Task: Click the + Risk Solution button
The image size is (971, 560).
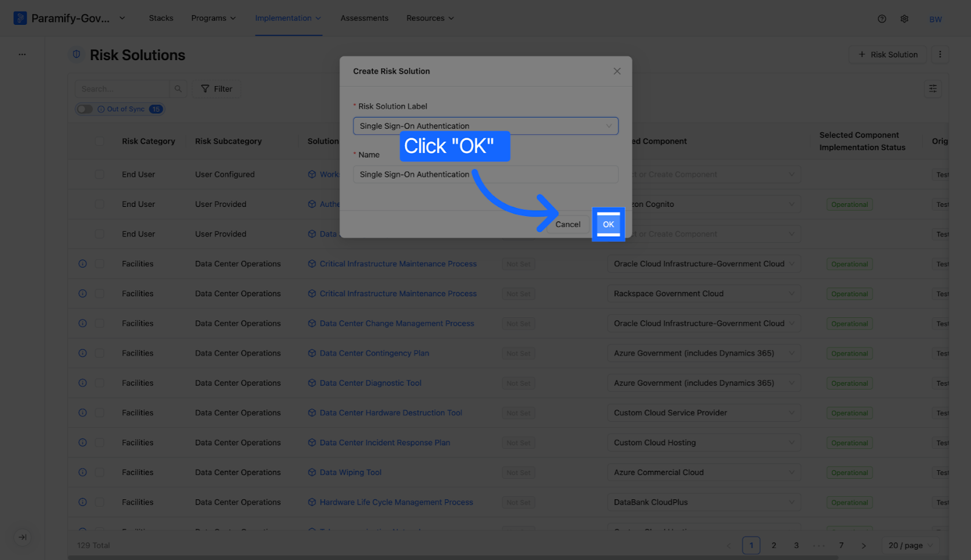Action: [x=887, y=55]
